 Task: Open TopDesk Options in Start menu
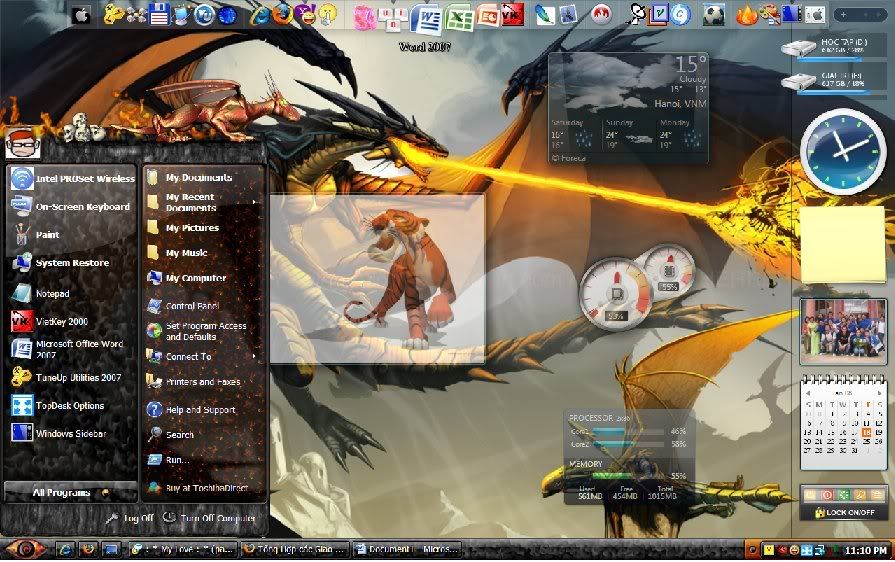(x=69, y=406)
